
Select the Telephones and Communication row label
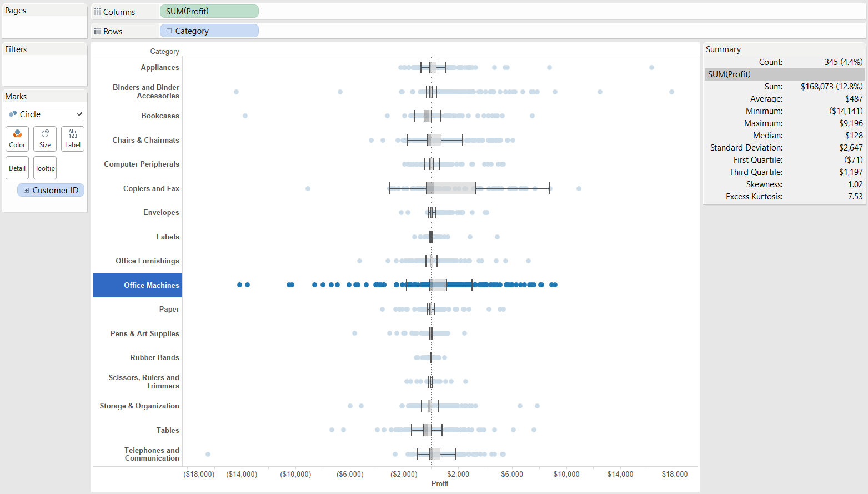pyautogui.click(x=152, y=454)
